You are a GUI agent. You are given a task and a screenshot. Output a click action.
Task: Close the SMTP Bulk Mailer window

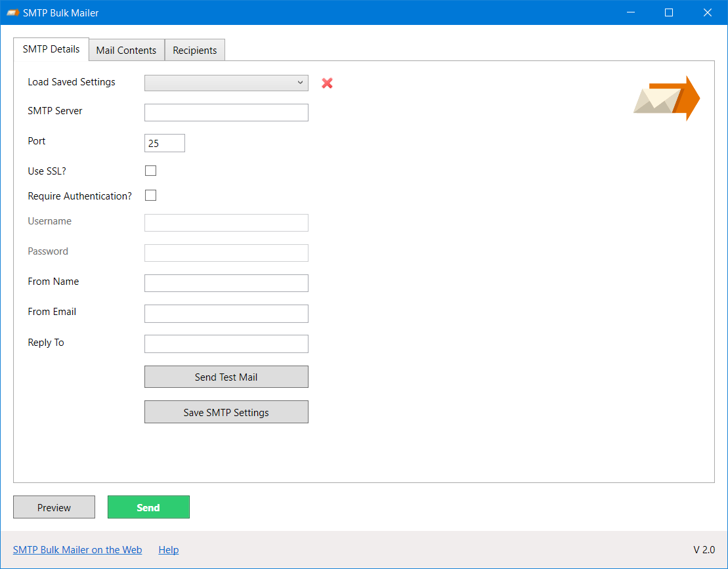click(x=708, y=12)
